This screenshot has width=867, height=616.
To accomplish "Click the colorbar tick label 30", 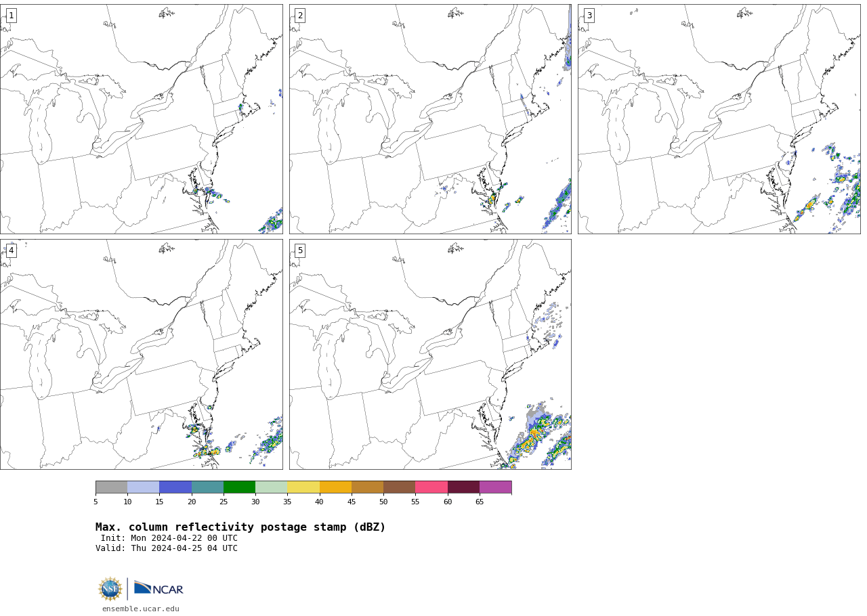I will [255, 502].
